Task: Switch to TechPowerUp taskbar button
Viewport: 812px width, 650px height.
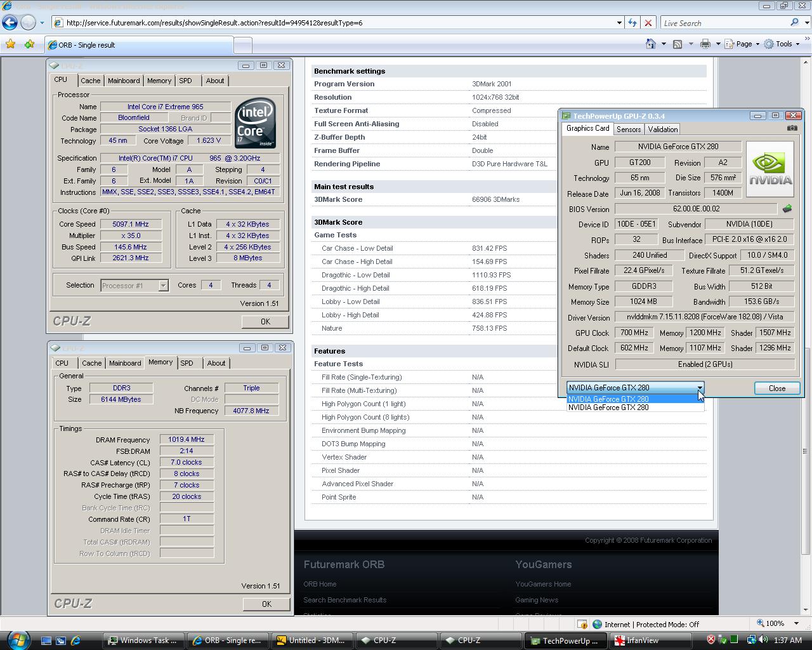Action: click(565, 640)
